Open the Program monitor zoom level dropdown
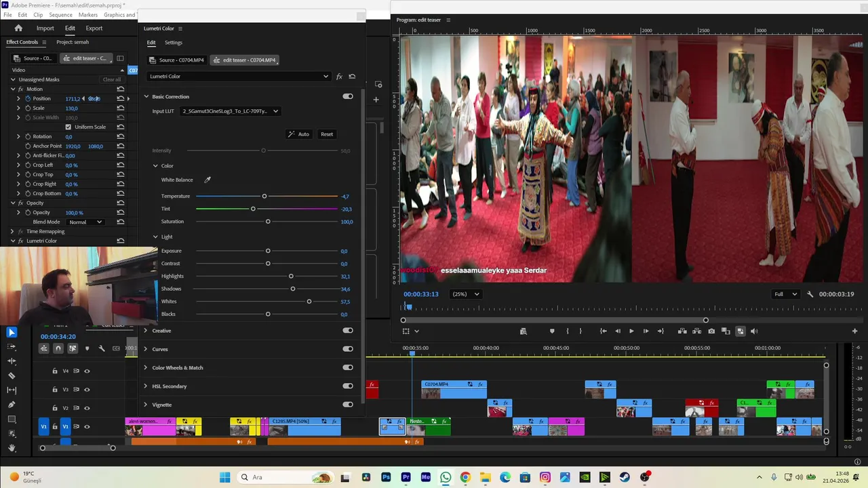 pyautogui.click(x=466, y=294)
